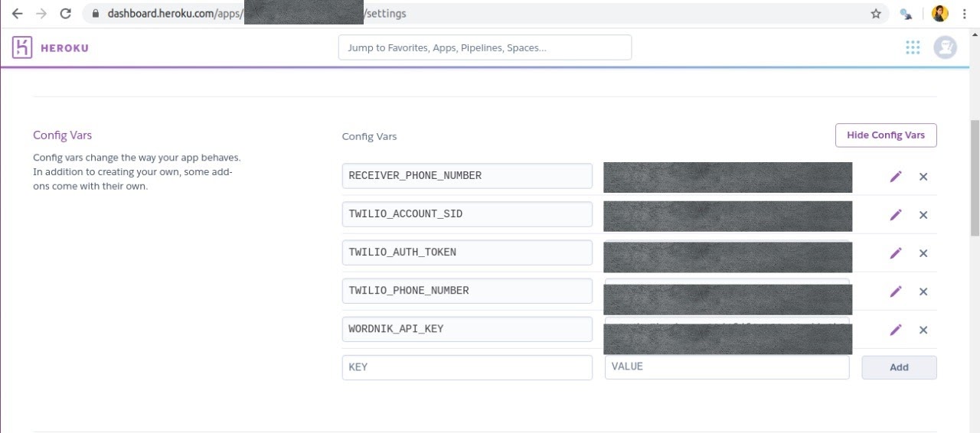
Task: Open the Heroku apps grid menu
Action: 913,47
